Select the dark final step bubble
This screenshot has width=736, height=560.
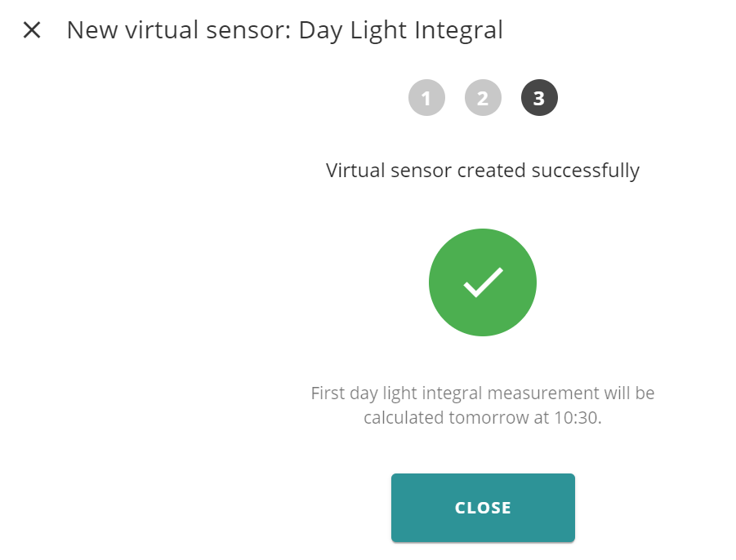tap(539, 98)
